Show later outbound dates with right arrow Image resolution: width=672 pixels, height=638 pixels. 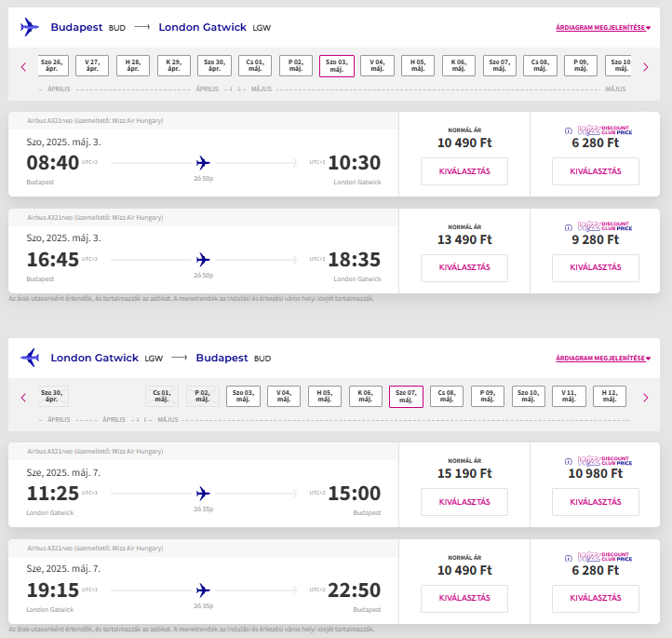(x=645, y=67)
